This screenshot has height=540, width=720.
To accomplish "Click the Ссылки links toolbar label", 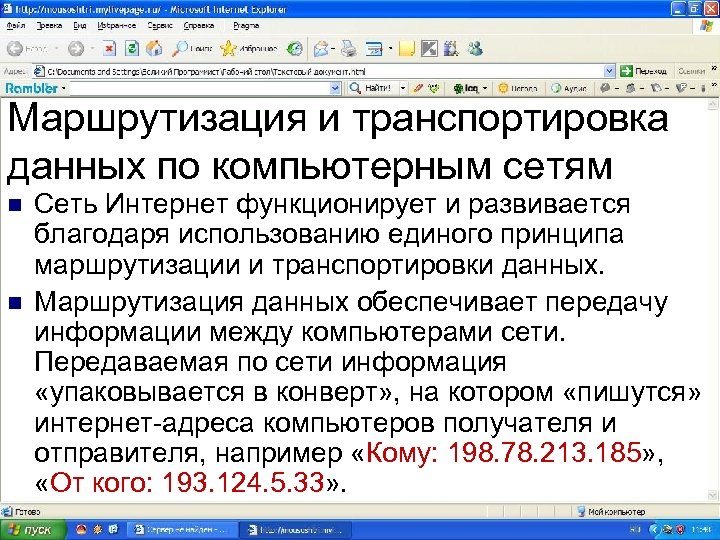I will tap(691, 71).
